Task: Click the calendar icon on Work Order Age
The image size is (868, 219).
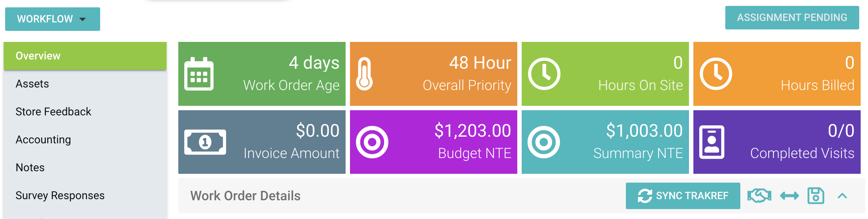Action: (x=199, y=74)
